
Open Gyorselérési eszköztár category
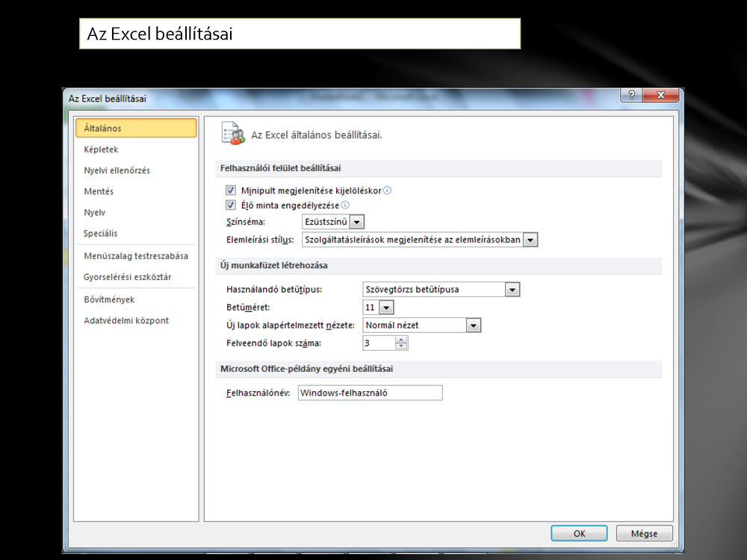136,277
